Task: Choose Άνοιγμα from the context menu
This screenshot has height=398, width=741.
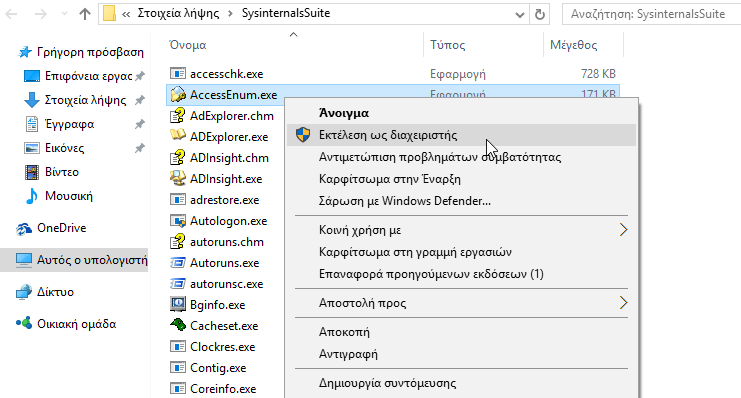Action: click(x=461, y=113)
